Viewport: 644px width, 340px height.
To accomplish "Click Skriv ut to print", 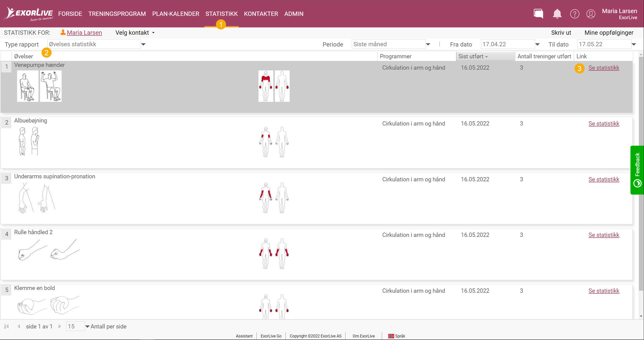I will click(561, 33).
